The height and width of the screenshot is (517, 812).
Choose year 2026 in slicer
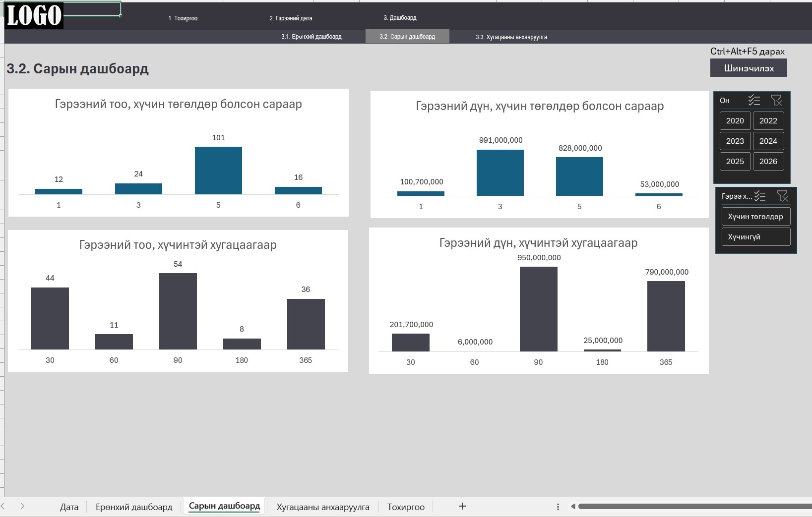(768, 161)
